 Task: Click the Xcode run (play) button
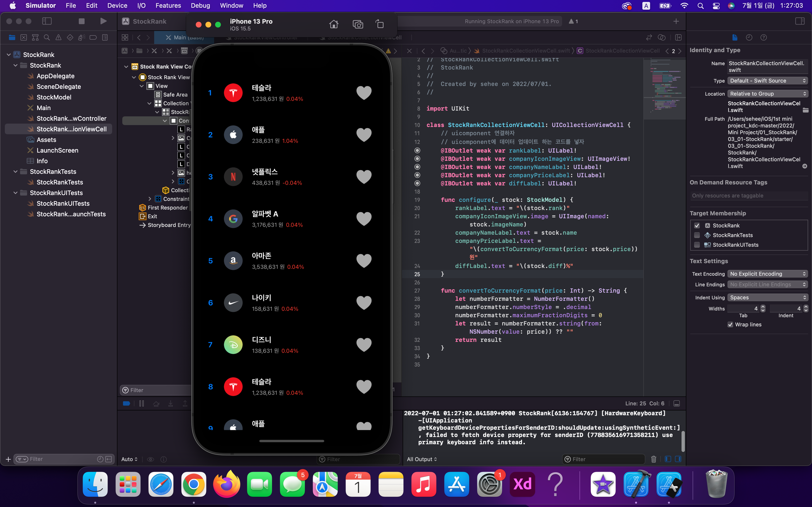(x=103, y=21)
